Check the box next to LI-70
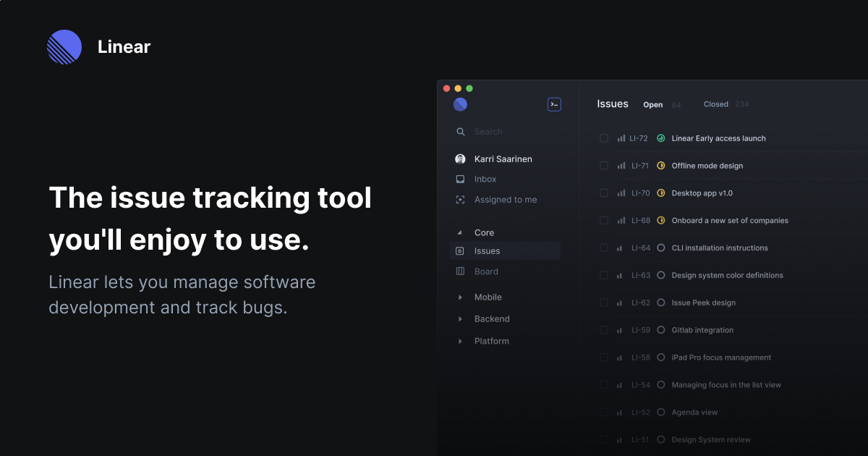868x456 pixels. (604, 193)
